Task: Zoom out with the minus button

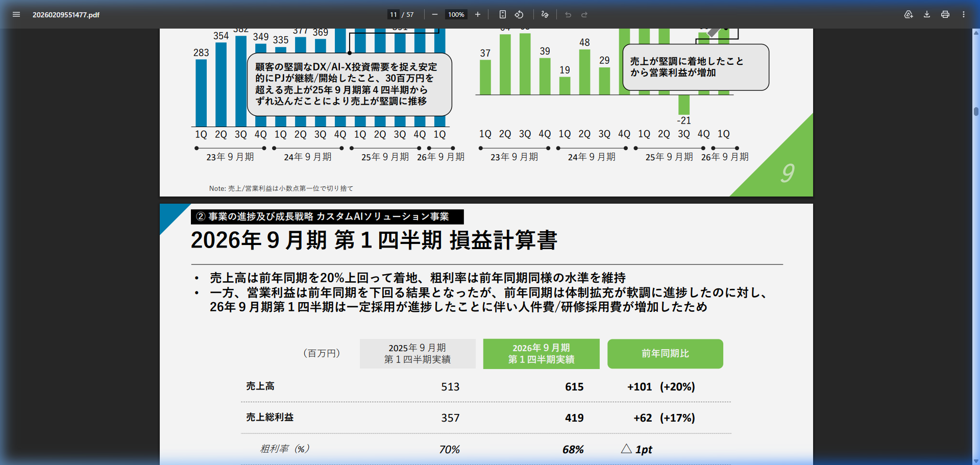Action: click(x=435, y=14)
